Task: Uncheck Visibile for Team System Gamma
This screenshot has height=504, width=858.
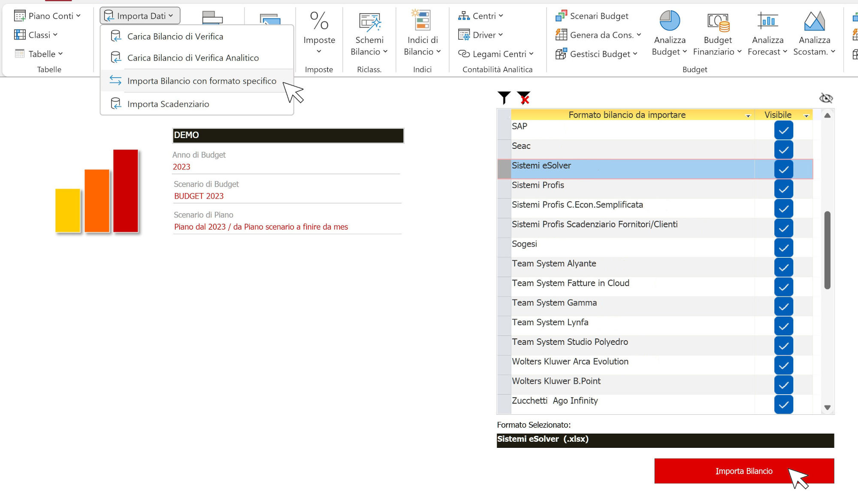Action: [x=783, y=306]
